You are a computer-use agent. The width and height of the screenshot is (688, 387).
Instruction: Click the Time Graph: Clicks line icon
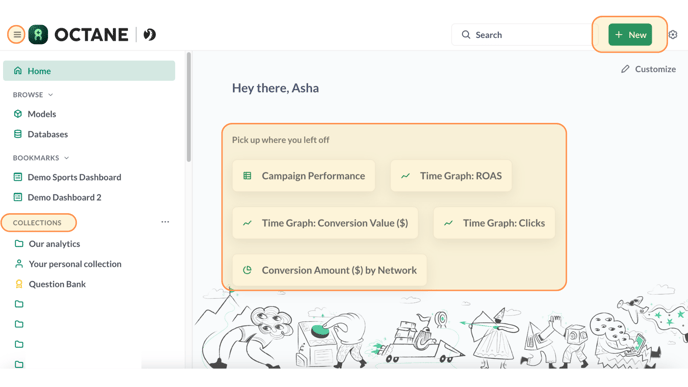(x=448, y=223)
